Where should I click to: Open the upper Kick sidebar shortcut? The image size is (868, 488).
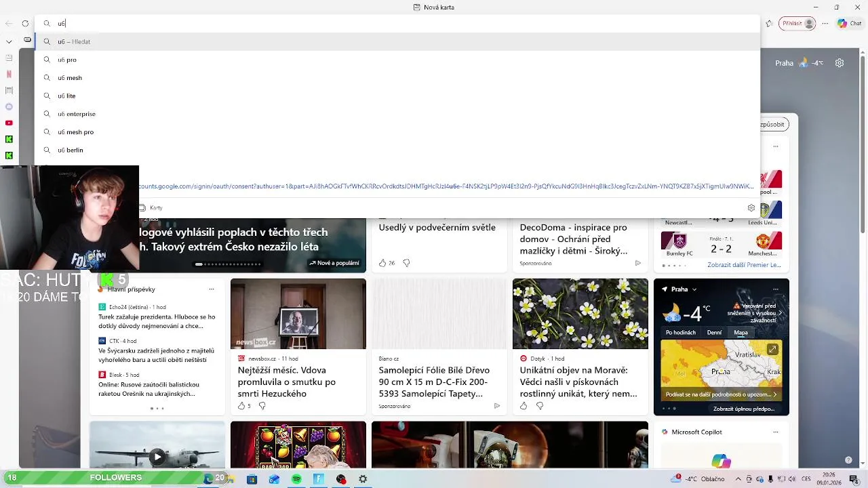9,139
